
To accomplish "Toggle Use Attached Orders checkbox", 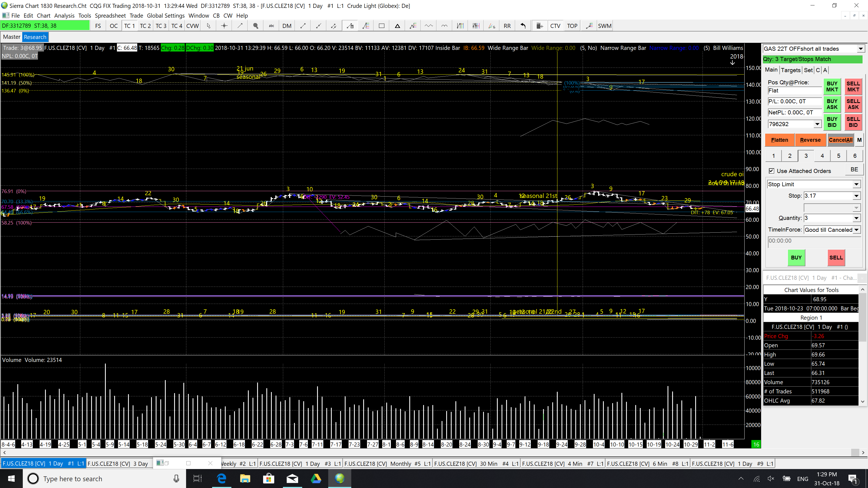I will click(772, 171).
